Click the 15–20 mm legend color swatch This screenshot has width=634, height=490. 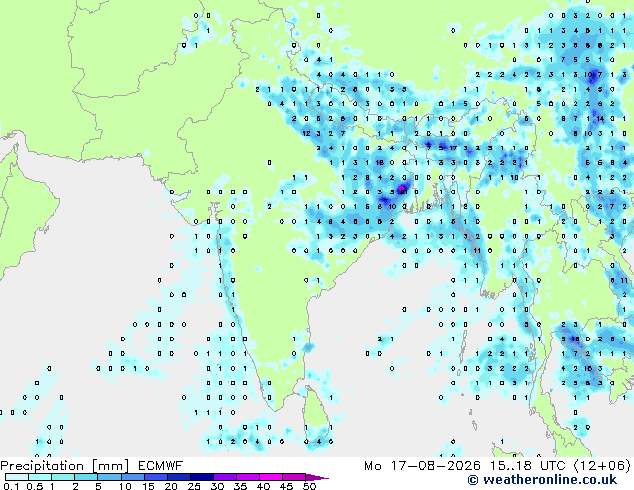click(x=155, y=477)
